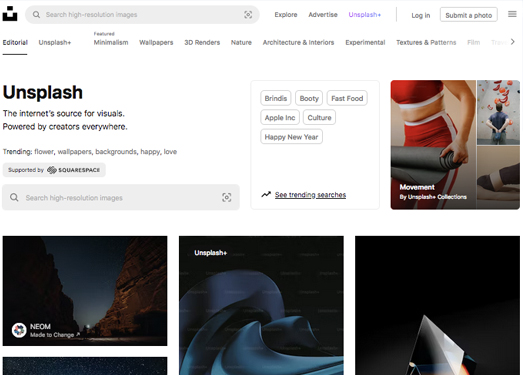This screenshot has height=375, width=523.
Task: Open the Advertise link
Action: point(323,15)
